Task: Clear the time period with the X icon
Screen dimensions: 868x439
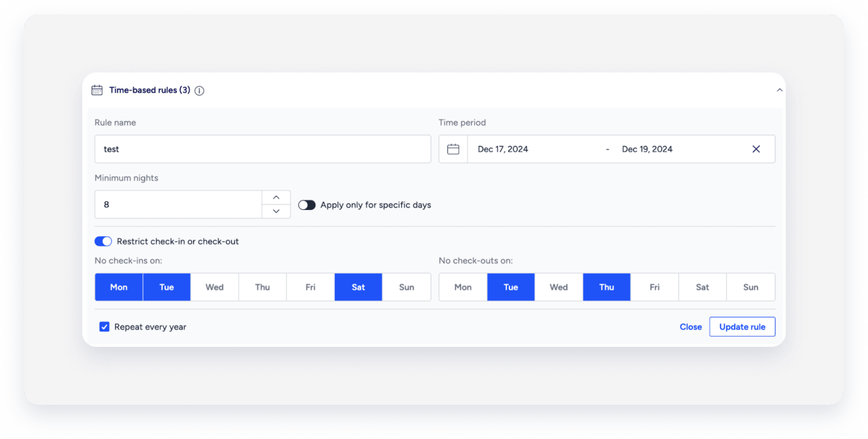Action: pyautogui.click(x=756, y=149)
